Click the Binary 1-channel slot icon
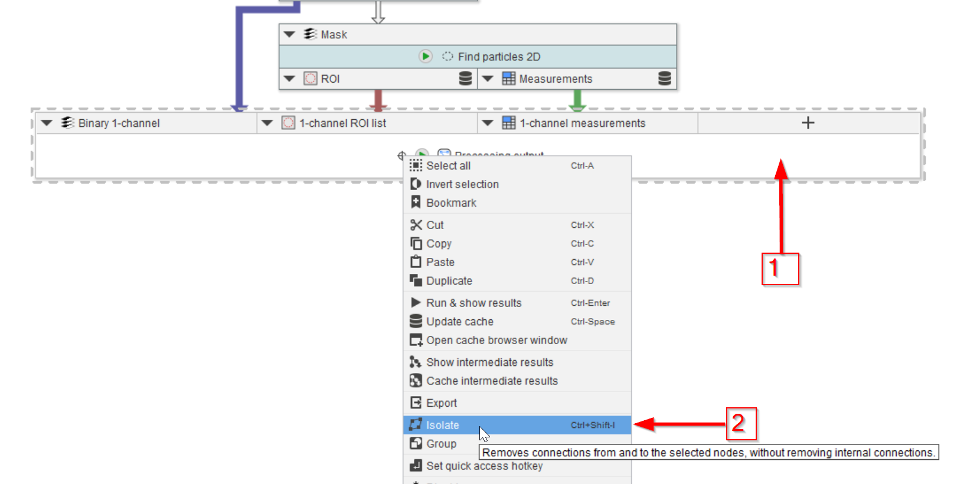The height and width of the screenshot is (484, 980). (67, 123)
